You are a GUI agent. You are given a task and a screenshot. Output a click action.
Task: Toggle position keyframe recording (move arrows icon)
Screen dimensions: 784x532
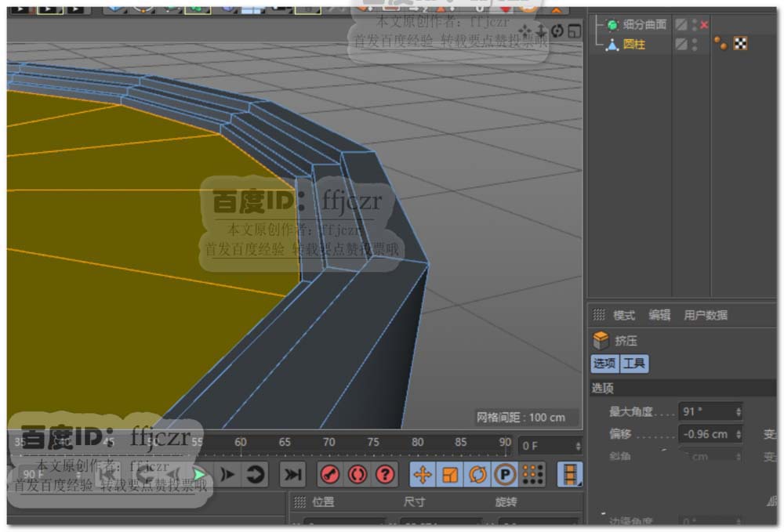point(423,474)
